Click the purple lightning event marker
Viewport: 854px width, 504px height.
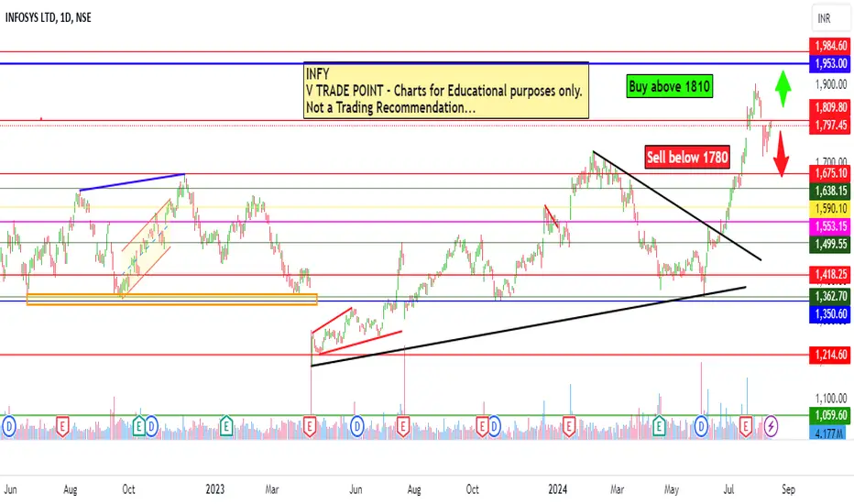pyautogui.click(x=771, y=426)
